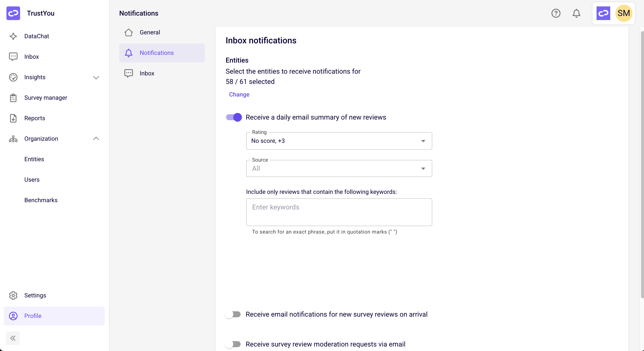Click the General home icon
The width and height of the screenshot is (644, 351).
(128, 32)
